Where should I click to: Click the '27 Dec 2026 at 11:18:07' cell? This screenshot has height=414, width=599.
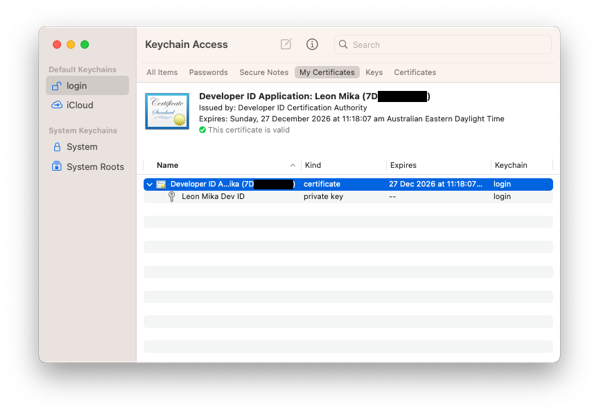tap(435, 184)
